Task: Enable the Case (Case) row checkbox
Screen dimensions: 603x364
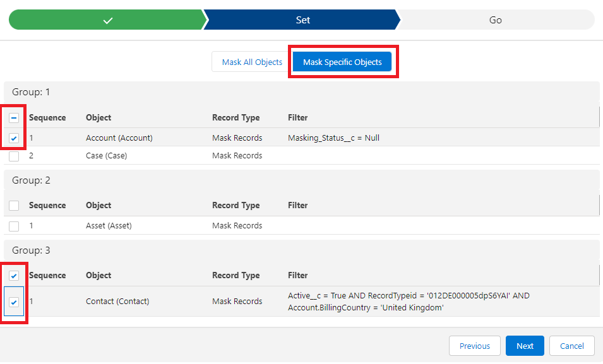Action: click(x=14, y=155)
